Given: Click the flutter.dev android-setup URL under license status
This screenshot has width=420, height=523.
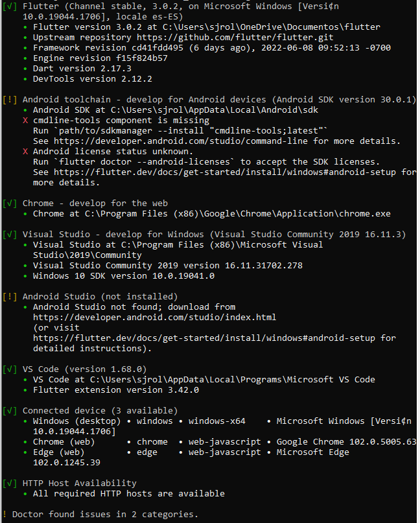Looking at the screenshot, I should 225,172.
